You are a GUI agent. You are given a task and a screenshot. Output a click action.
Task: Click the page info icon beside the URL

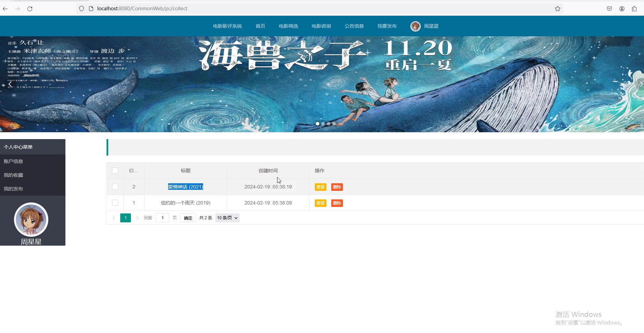click(91, 9)
